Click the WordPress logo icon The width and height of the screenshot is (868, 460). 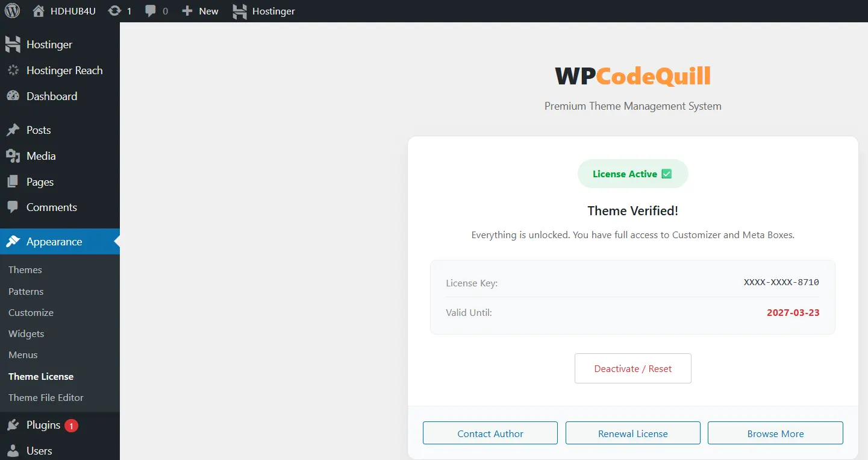point(12,11)
